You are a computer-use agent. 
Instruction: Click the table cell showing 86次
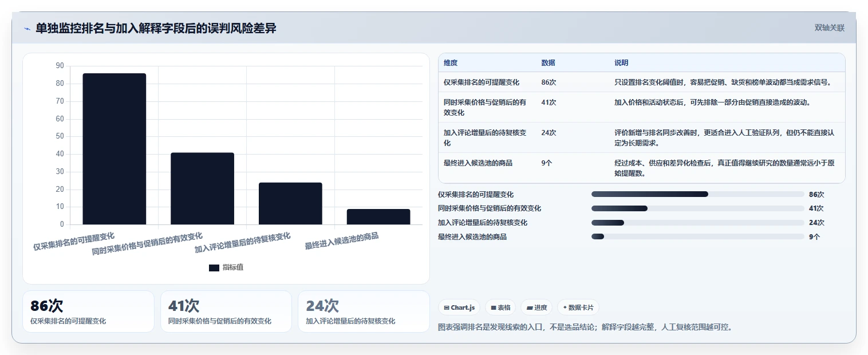[x=549, y=82]
